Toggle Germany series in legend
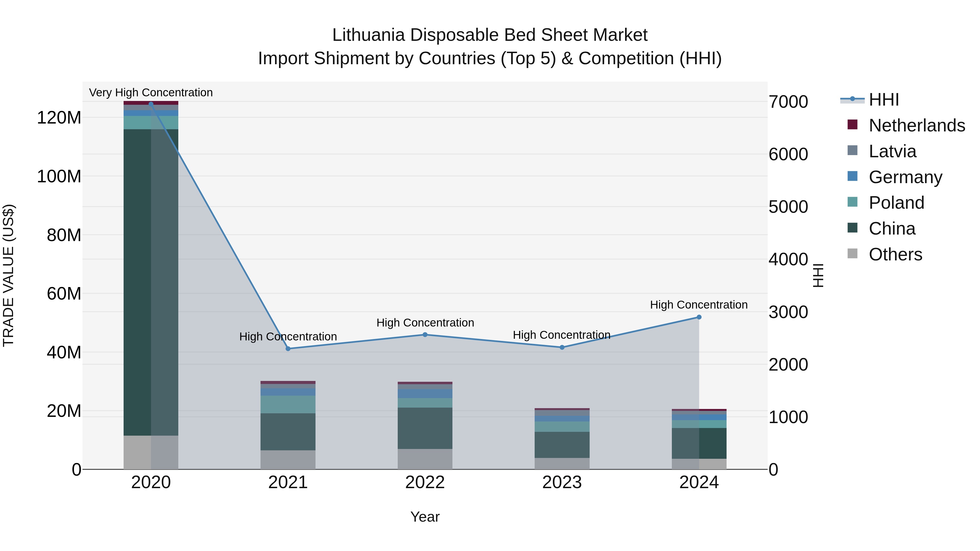The height and width of the screenshot is (551, 980). [x=895, y=177]
